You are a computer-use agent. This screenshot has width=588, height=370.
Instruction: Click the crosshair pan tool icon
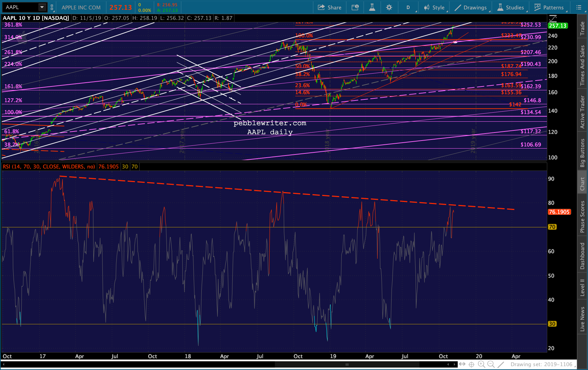472,364
